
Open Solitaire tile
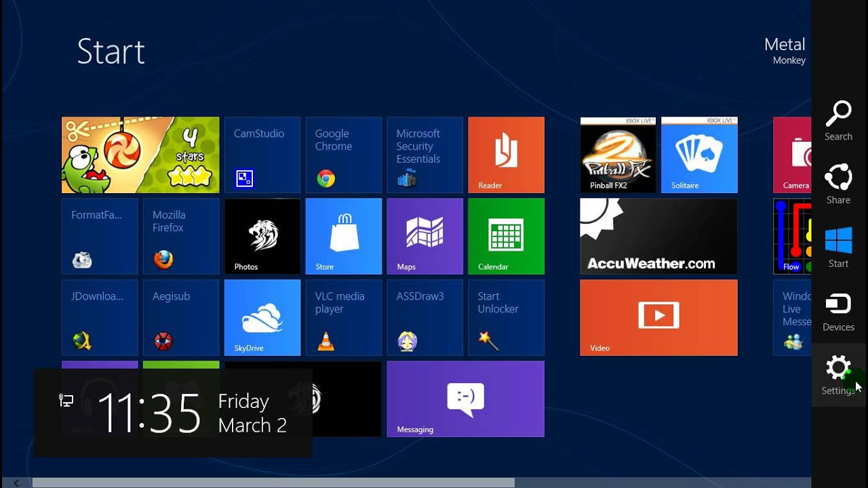pyautogui.click(x=699, y=155)
